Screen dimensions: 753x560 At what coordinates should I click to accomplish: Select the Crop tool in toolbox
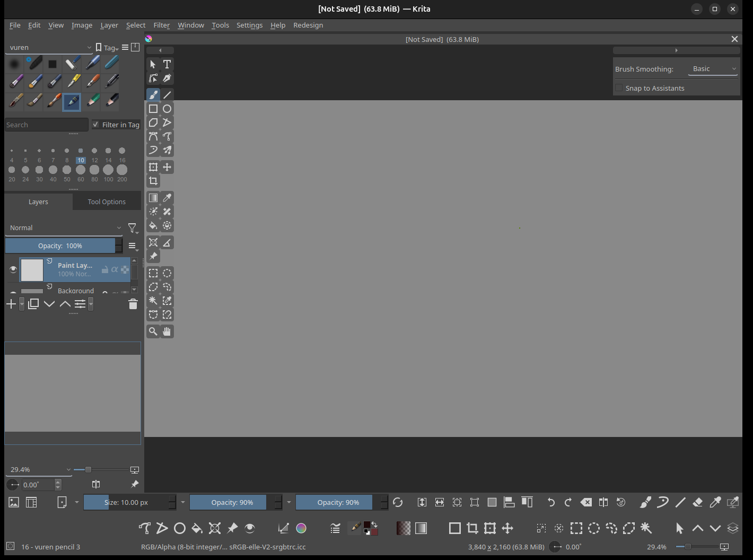click(153, 181)
